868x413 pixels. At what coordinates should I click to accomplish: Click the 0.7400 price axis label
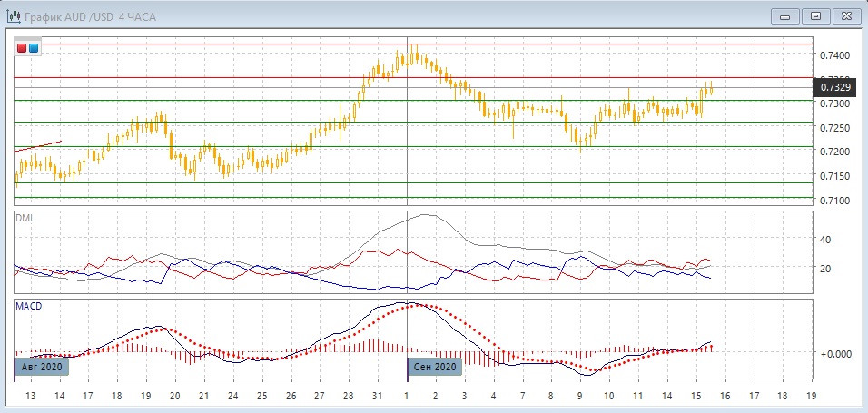(x=834, y=55)
